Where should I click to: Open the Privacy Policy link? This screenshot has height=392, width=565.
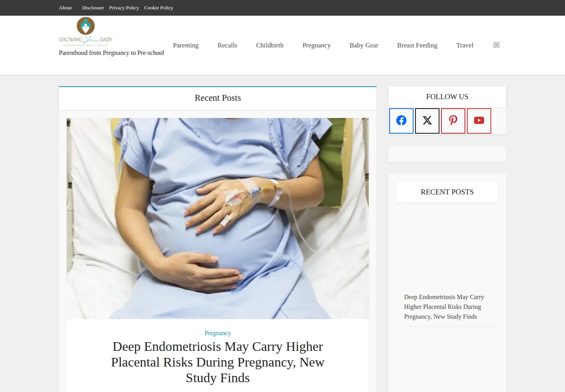(x=124, y=8)
